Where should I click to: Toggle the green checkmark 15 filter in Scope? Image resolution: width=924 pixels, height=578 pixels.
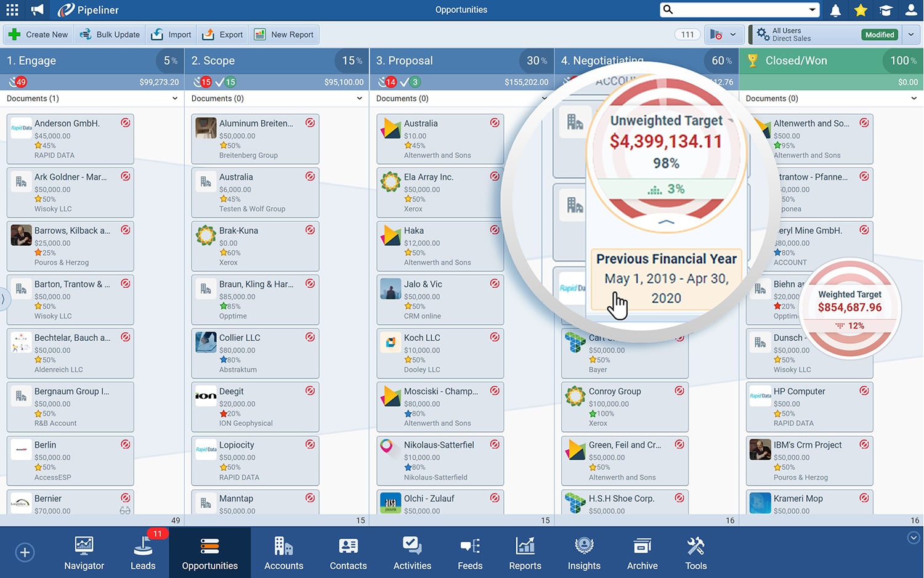[225, 82]
